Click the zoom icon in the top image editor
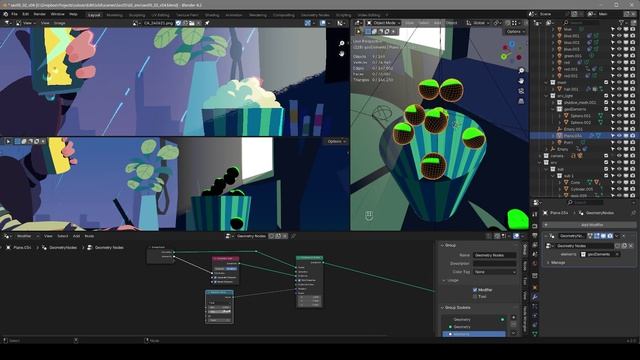640x360 pixels. tap(342, 43)
